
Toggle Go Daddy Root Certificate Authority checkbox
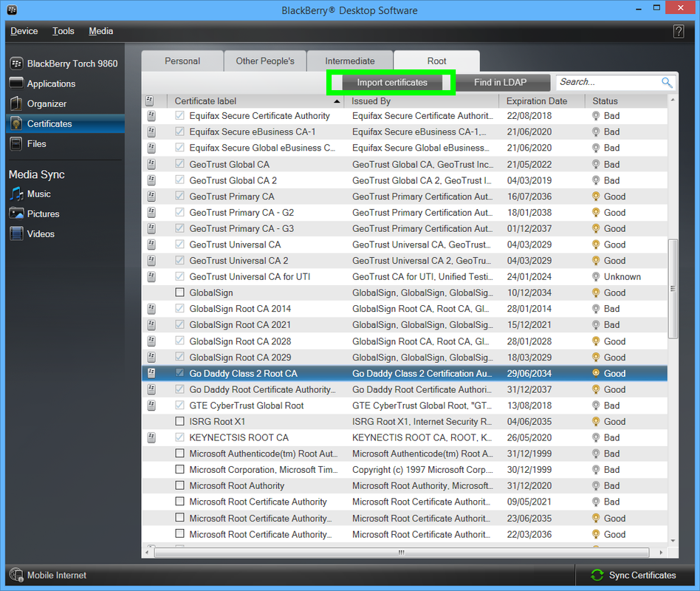click(x=179, y=389)
